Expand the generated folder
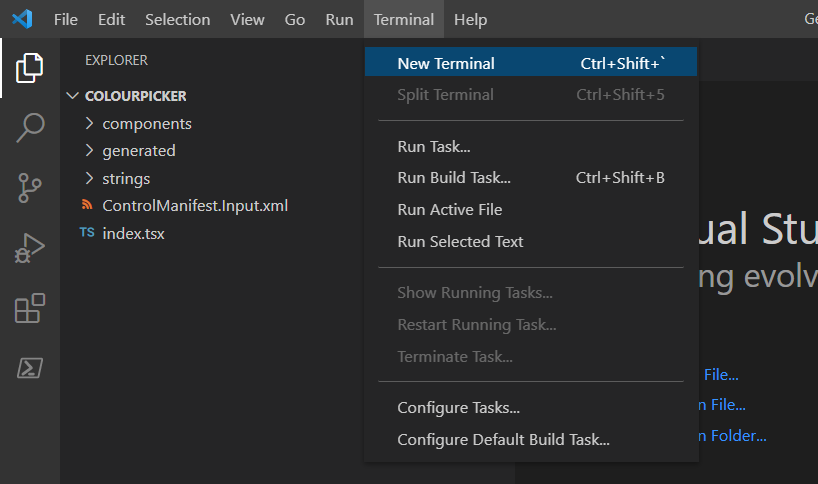818x484 pixels. coord(138,151)
